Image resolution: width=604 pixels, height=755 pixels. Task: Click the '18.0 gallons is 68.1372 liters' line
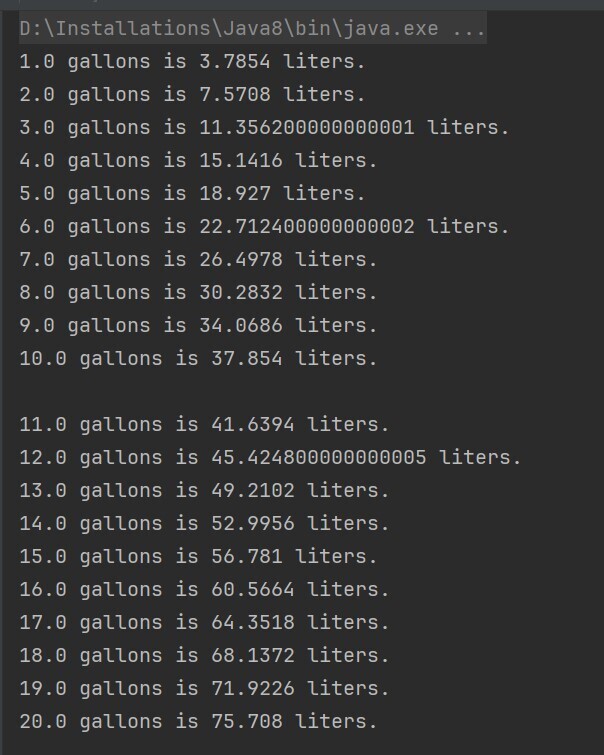(x=204, y=656)
